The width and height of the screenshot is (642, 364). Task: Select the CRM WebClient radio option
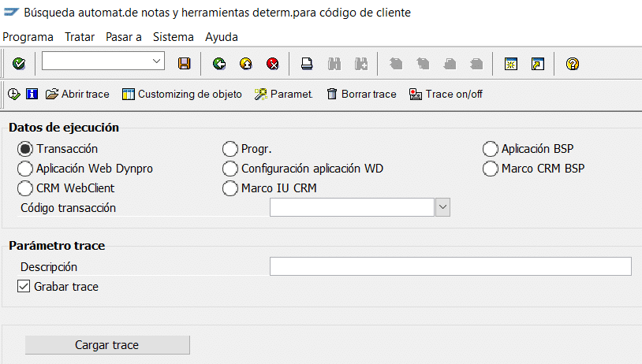(x=24, y=188)
